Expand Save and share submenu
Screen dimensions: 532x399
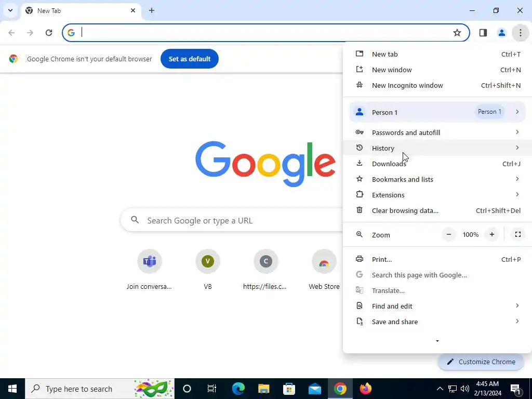[437, 322]
